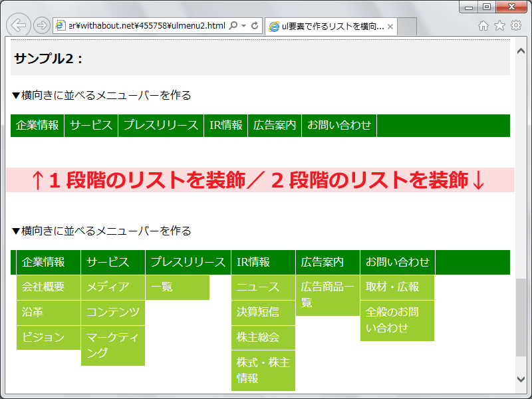Open the お問い合わせ menu item
The height and width of the screenshot is (399, 532).
338,125
